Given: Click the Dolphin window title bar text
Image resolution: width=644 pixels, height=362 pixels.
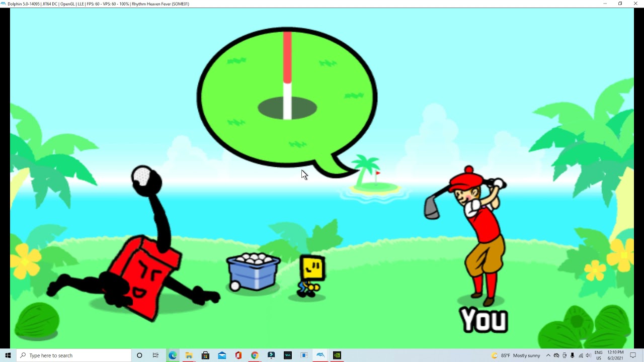Looking at the screenshot, I should click(99, 4).
